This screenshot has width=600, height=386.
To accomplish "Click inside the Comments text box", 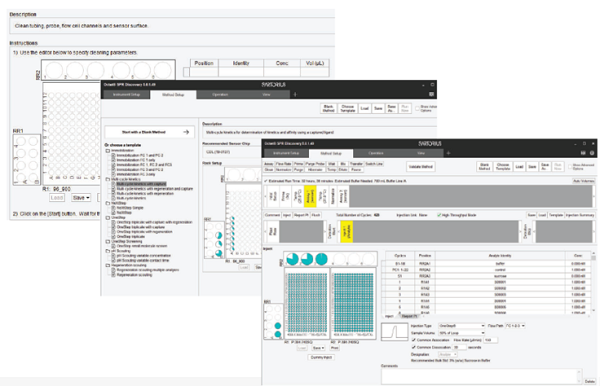I will tap(481, 376).
